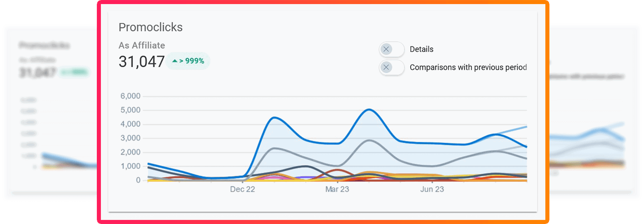
Task: Select the Jun 23 x-axis label
Action: (432, 190)
